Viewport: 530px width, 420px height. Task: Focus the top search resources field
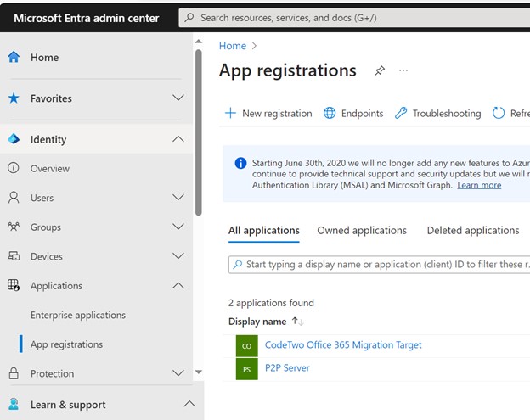pos(354,18)
